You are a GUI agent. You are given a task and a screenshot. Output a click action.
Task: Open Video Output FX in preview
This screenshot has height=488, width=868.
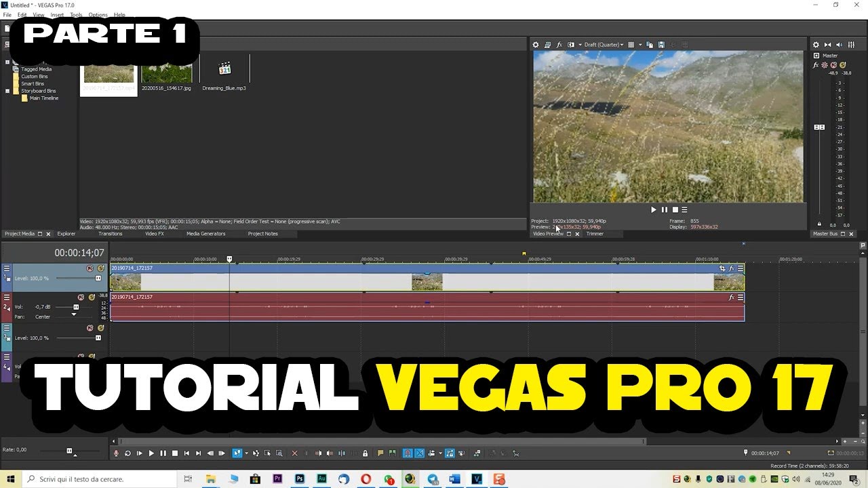(x=559, y=45)
